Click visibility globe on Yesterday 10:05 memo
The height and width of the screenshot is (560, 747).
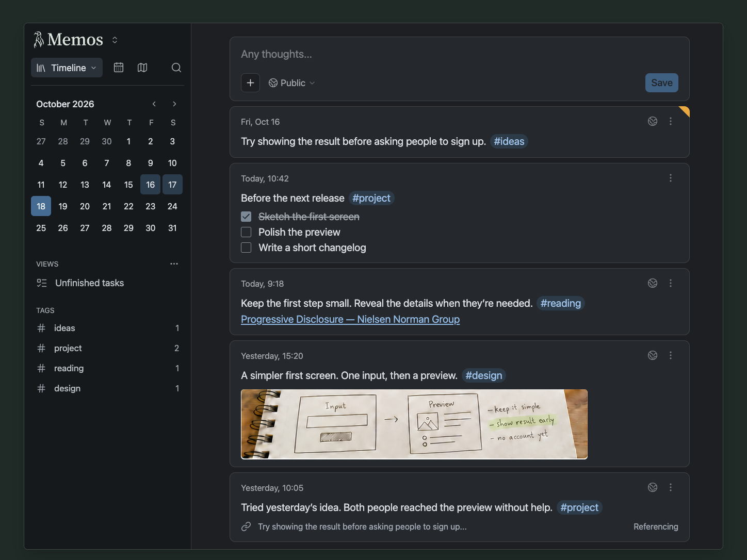tap(653, 487)
